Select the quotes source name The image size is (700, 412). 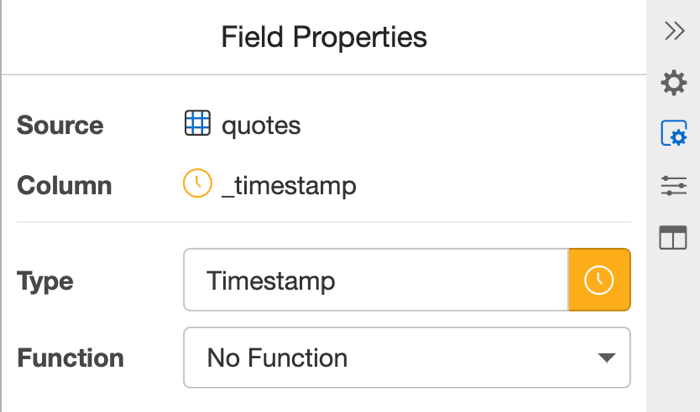pyautogui.click(x=261, y=125)
